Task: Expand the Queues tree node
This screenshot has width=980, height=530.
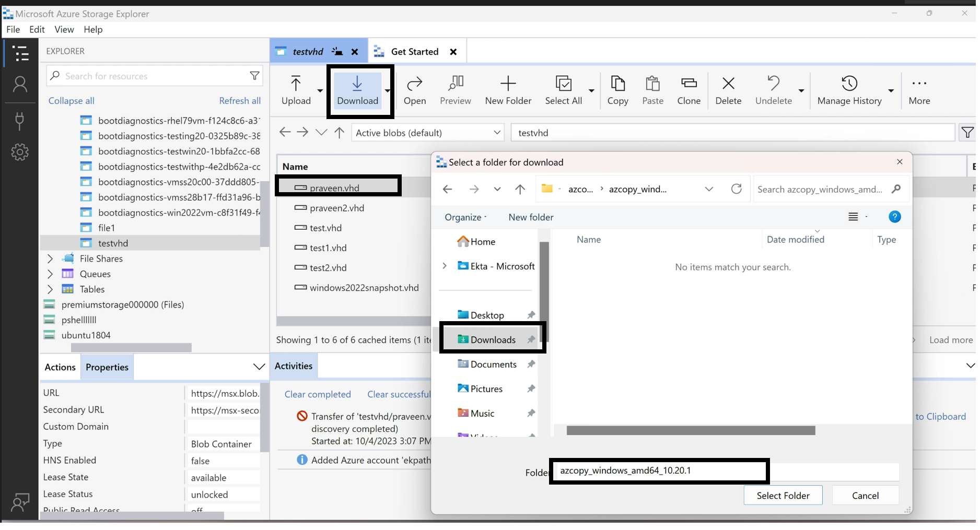Action: (50, 274)
